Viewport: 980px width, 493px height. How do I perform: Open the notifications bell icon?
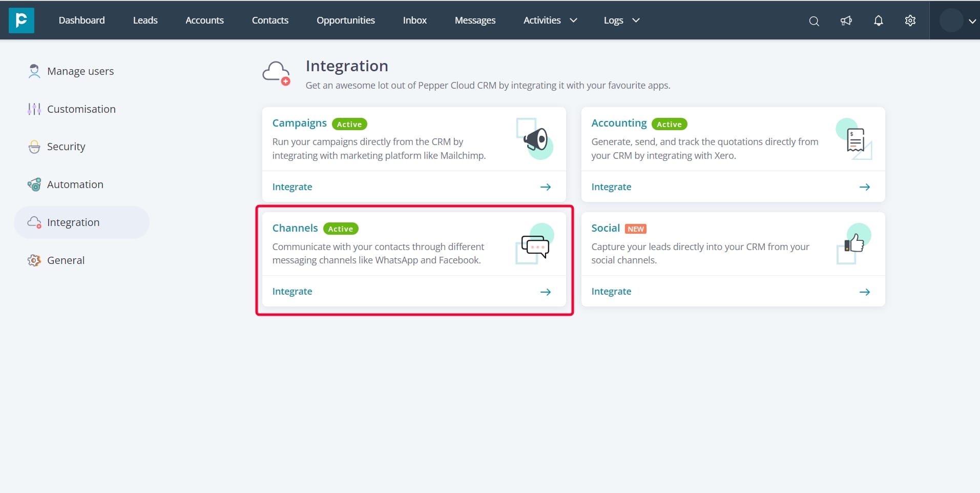click(x=878, y=20)
